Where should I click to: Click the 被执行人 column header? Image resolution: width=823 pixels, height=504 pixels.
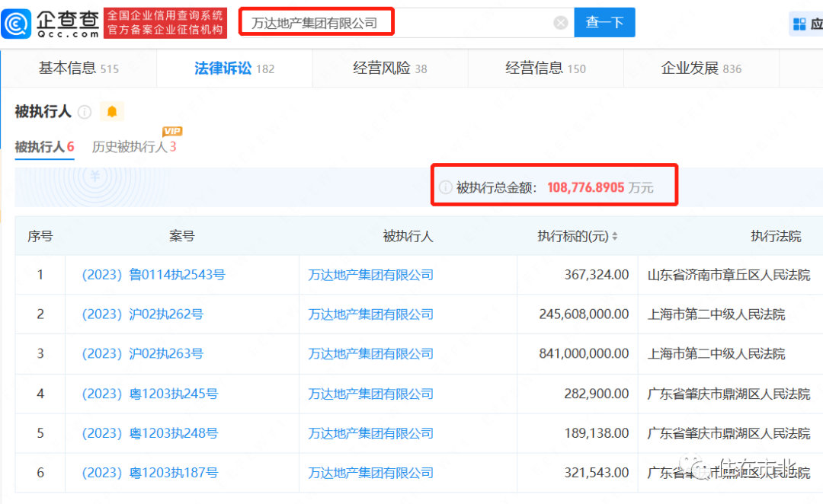[408, 236]
